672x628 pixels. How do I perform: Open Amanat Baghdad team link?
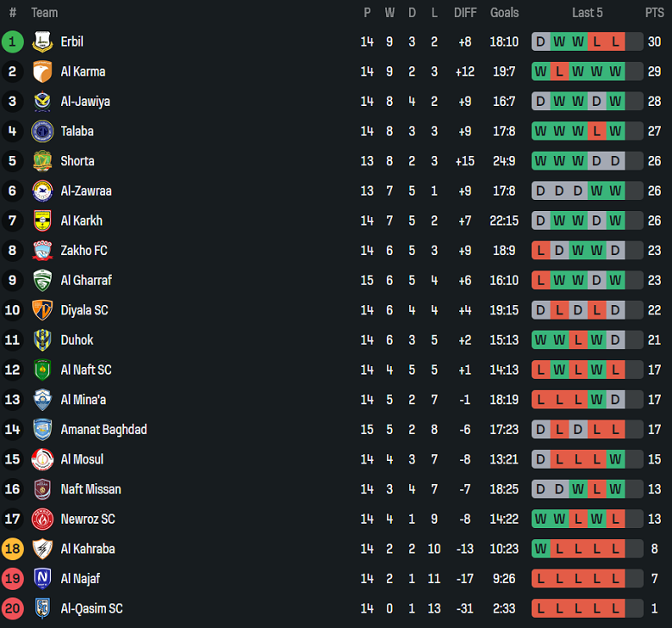pos(103,429)
